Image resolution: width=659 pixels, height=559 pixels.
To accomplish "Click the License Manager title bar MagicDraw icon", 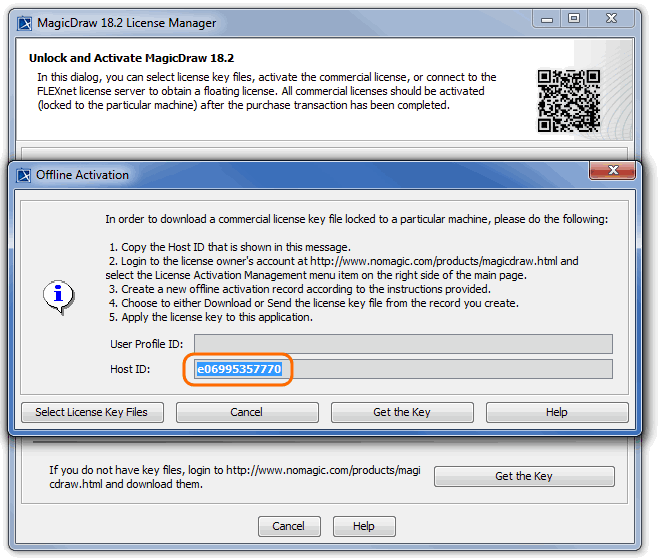I will [x=24, y=23].
